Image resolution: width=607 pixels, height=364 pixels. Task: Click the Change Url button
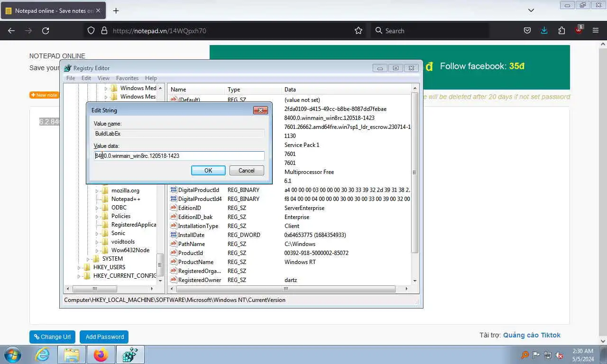point(52,337)
